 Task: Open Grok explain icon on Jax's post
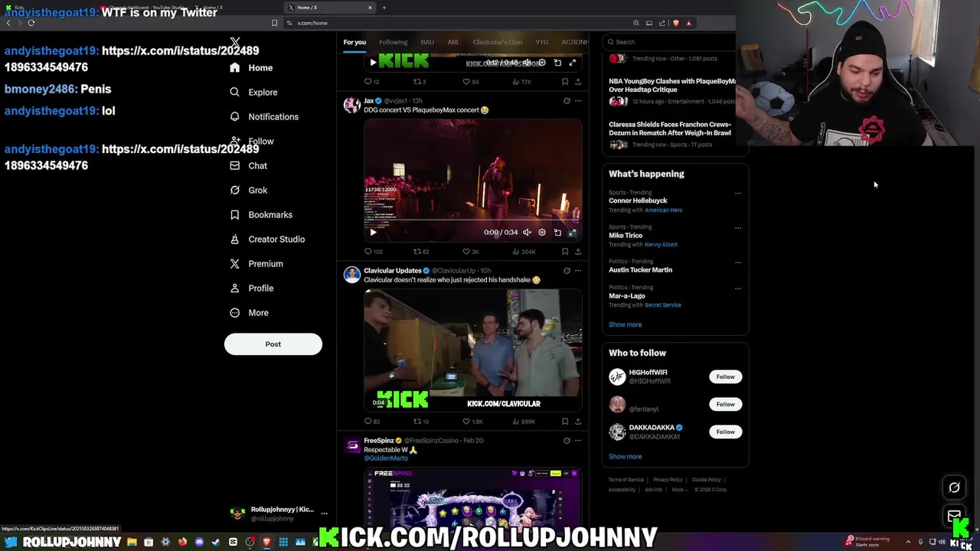click(567, 101)
